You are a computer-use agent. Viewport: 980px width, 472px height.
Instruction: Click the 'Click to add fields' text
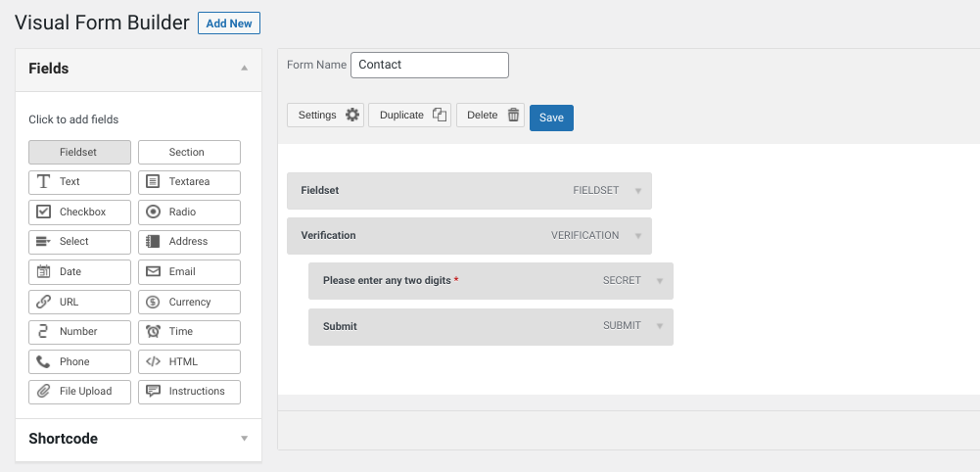click(x=73, y=119)
